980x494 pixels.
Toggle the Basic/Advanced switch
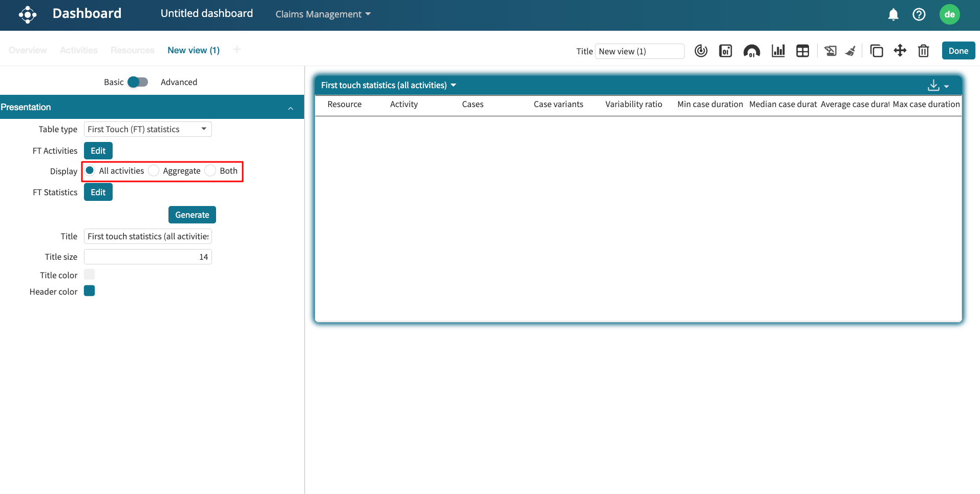coord(137,82)
